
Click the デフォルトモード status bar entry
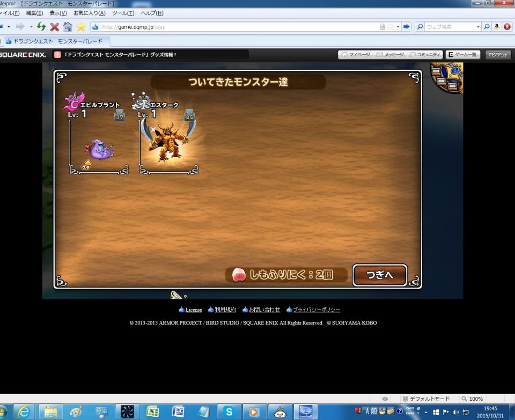[x=426, y=399]
